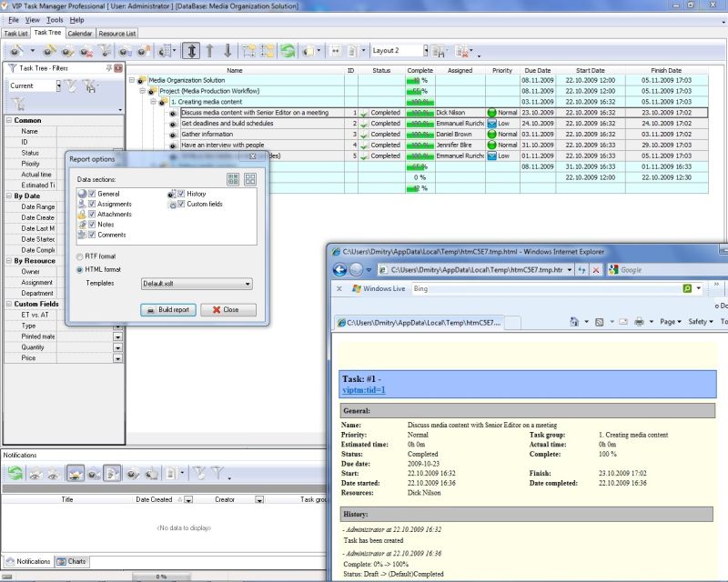Uncheck the Comments data section

tap(92, 235)
